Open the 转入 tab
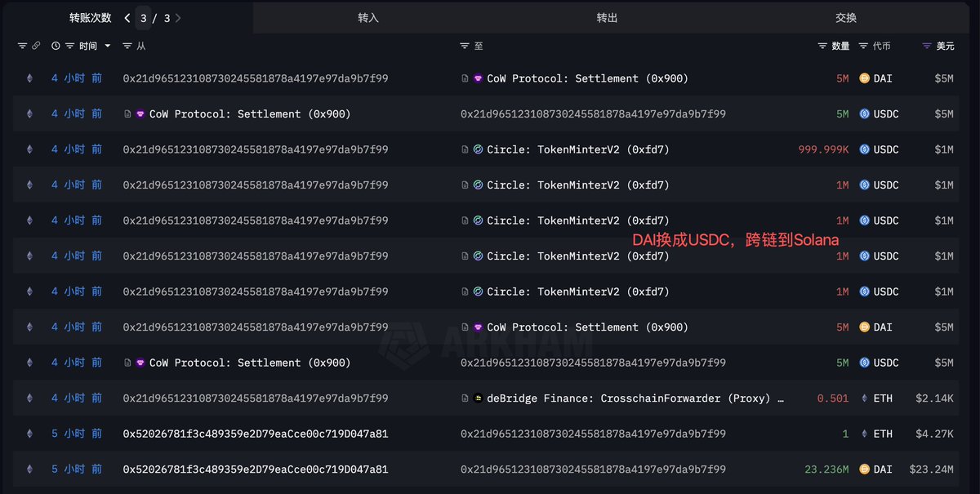The image size is (980, 494). 368,18
